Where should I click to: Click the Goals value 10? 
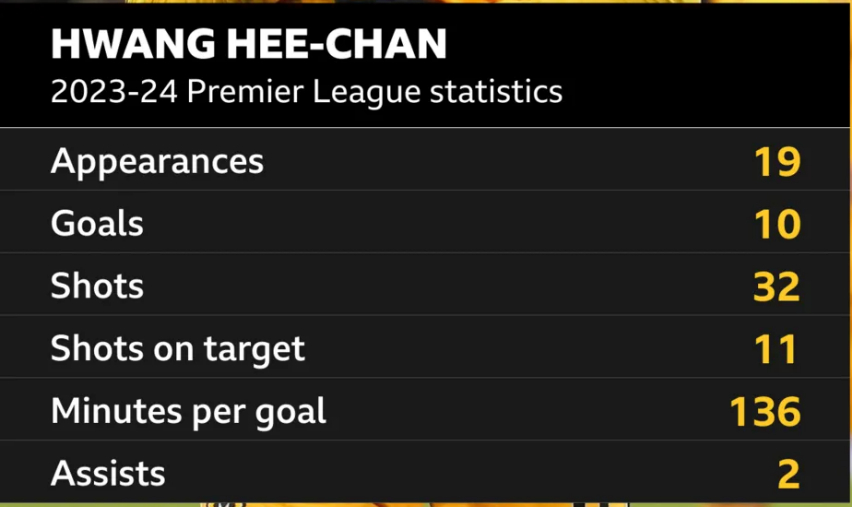pyautogui.click(x=778, y=224)
